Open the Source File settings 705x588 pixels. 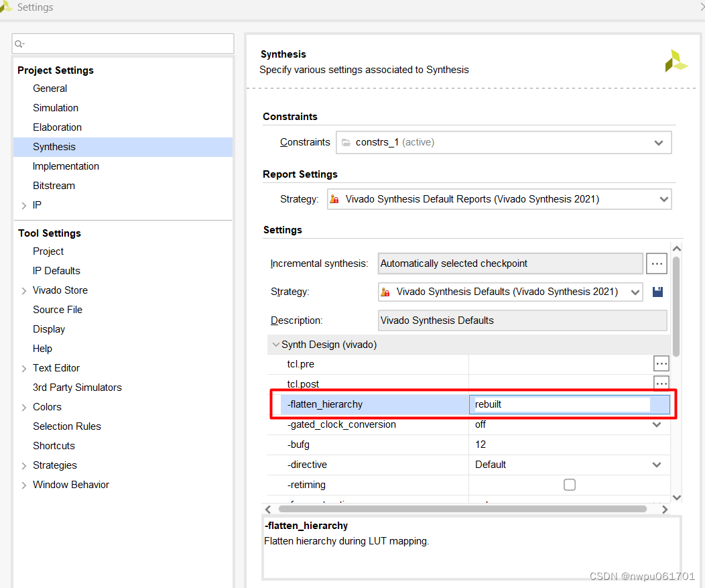tap(58, 310)
